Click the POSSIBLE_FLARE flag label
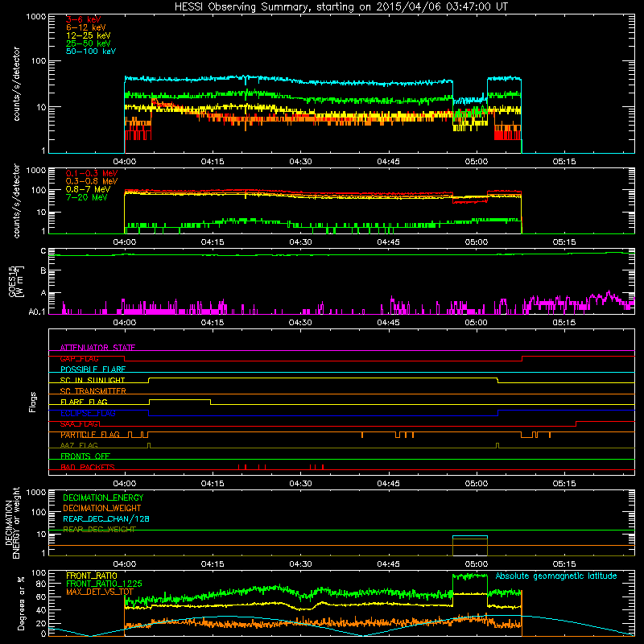 tap(93, 369)
